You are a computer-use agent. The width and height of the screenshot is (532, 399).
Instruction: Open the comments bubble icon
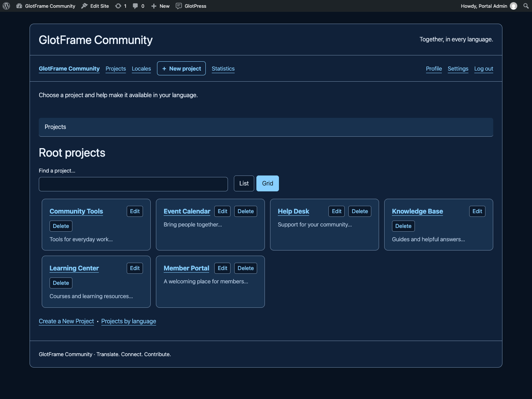tap(135, 6)
